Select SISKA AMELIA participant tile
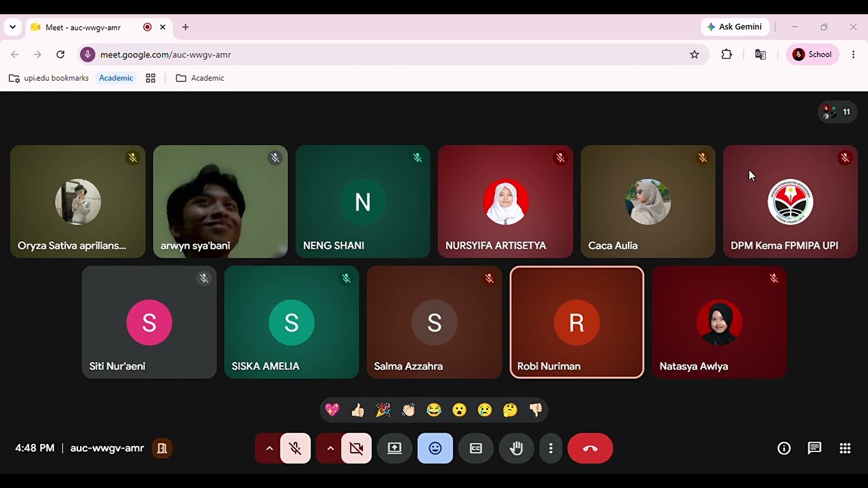 coord(292,322)
